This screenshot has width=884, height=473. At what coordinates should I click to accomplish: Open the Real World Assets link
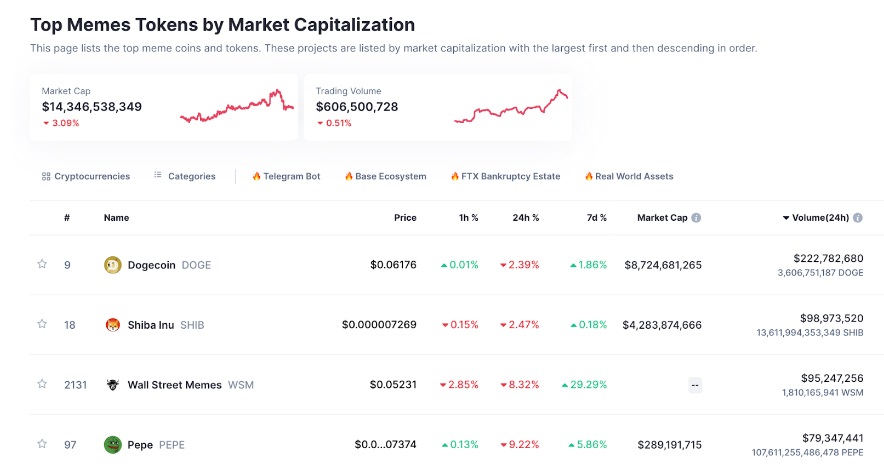(629, 176)
